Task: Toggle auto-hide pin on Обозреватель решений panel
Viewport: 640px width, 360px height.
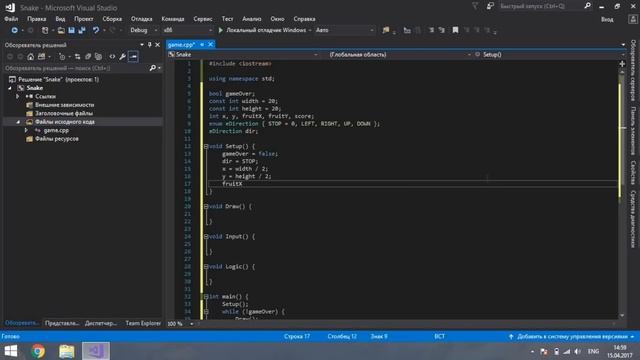Action: (x=149, y=45)
